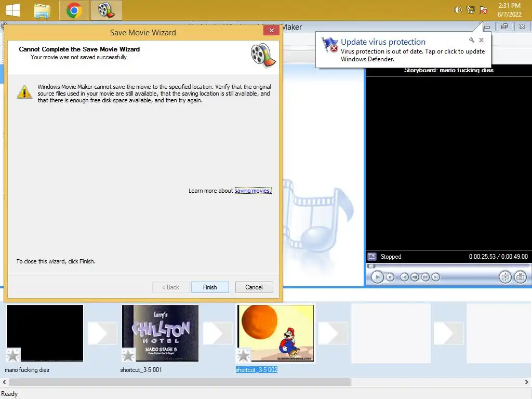Click the network tray icon
This screenshot has width=532, height=399.
[470, 10]
